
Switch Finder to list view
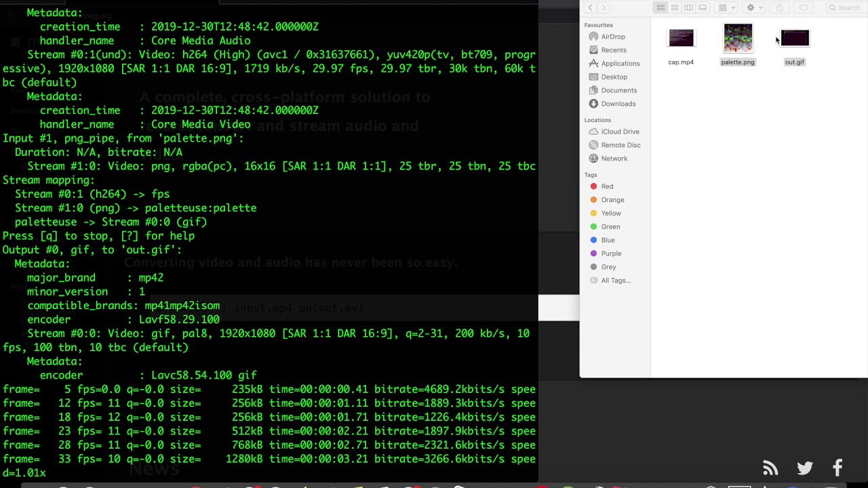point(675,7)
